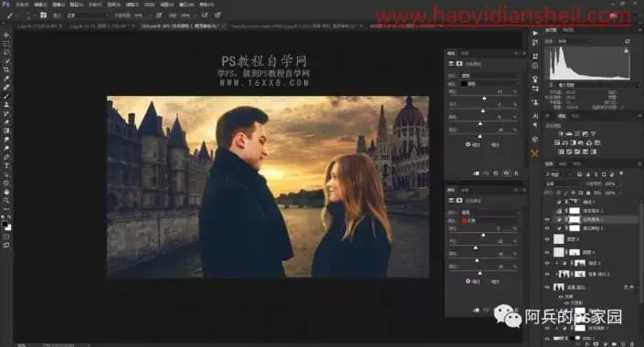This screenshot has width=644, height=347.
Task: Open the Window menu
Action: (x=187, y=5)
